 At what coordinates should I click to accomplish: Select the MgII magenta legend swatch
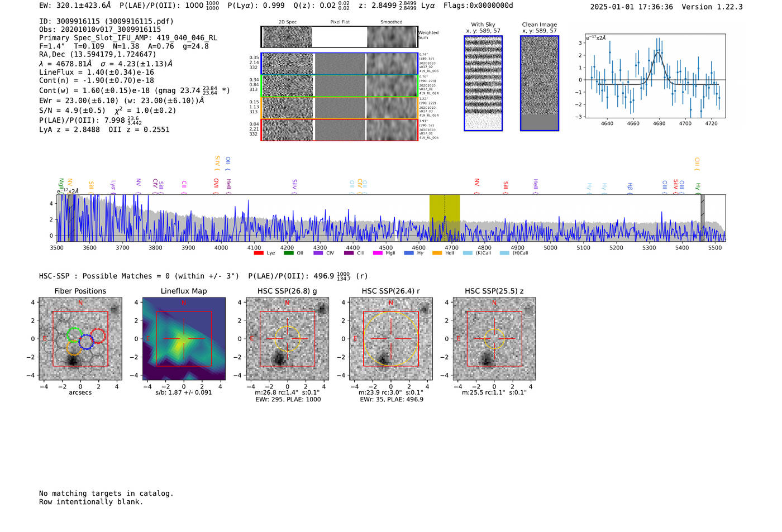pyautogui.click(x=378, y=253)
